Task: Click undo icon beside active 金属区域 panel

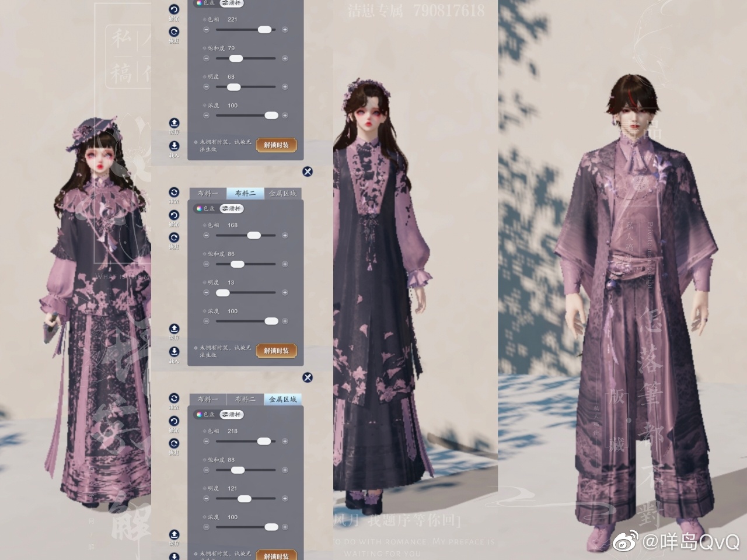Action: click(x=174, y=421)
